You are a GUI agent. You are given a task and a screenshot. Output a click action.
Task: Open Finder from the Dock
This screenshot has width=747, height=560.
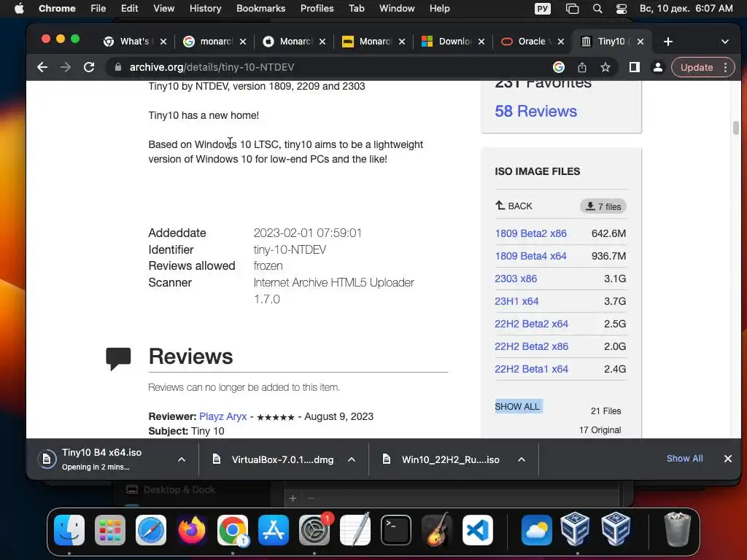69,530
